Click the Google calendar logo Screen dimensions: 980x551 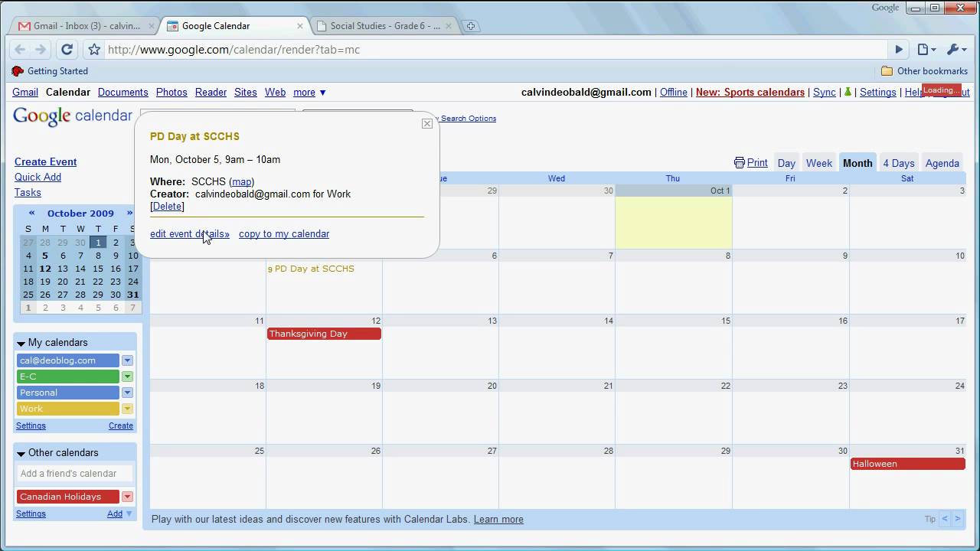coord(73,116)
